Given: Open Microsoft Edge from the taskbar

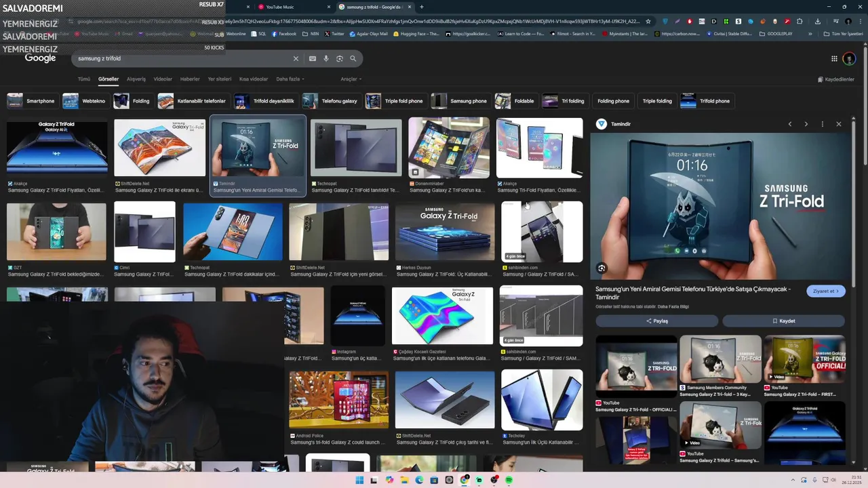Looking at the screenshot, I should pyautogui.click(x=419, y=481).
